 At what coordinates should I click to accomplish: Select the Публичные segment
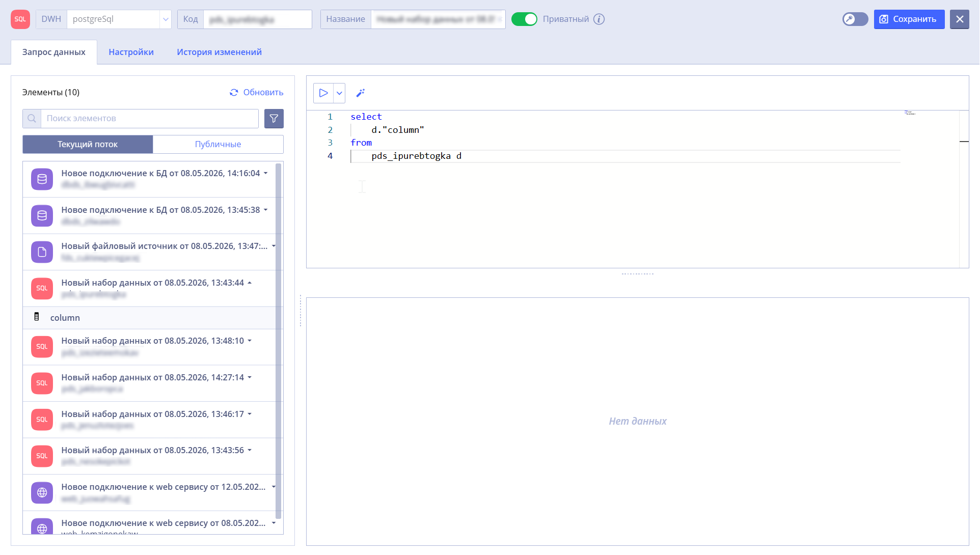pos(218,144)
